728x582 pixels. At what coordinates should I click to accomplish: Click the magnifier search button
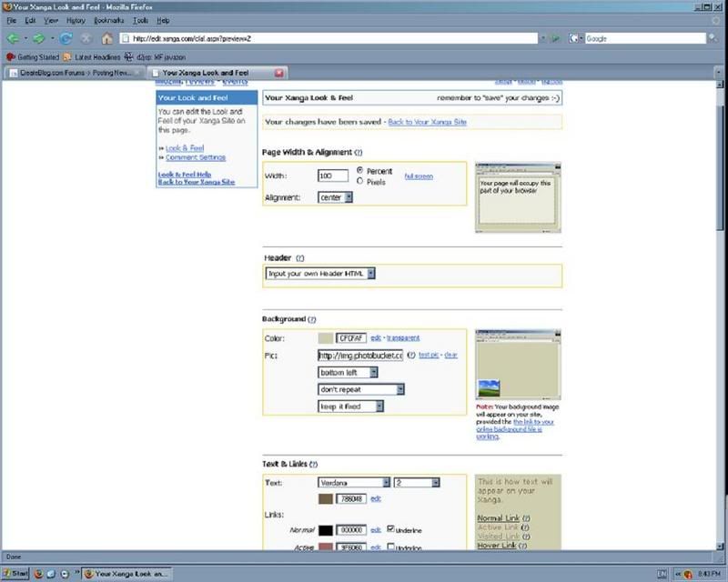[x=713, y=38]
